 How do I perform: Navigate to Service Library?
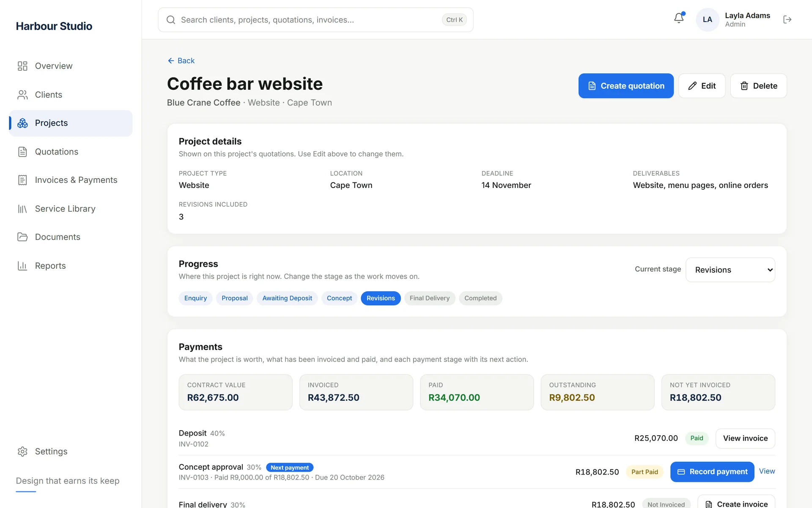tap(71, 209)
